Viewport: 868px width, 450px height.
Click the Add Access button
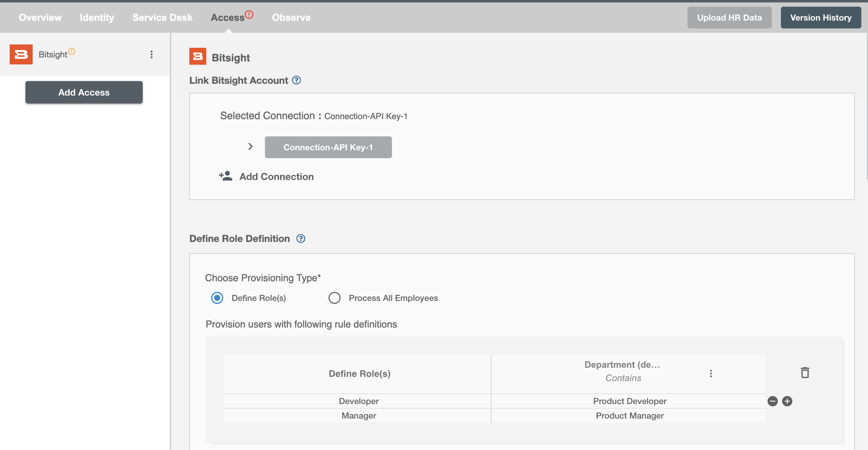(x=84, y=92)
